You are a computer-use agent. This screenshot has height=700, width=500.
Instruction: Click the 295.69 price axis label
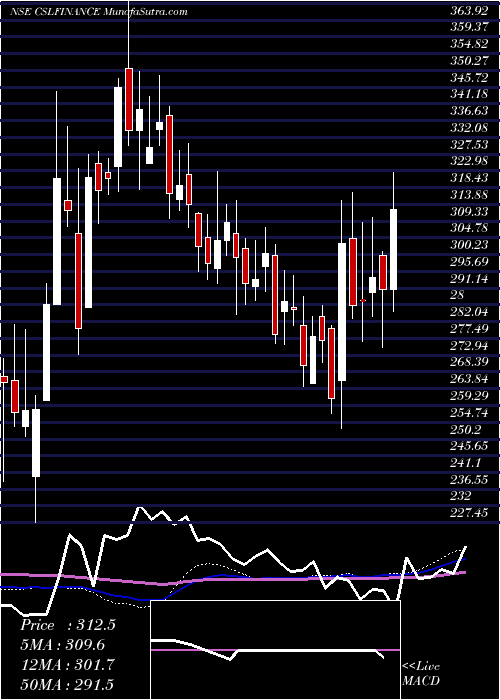pyautogui.click(x=468, y=262)
